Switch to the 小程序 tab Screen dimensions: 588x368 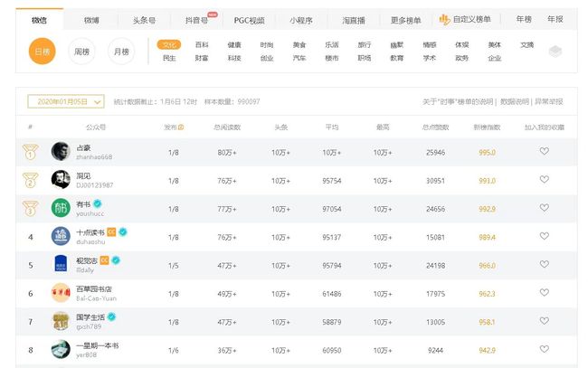pyautogui.click(x=301, y=20)
